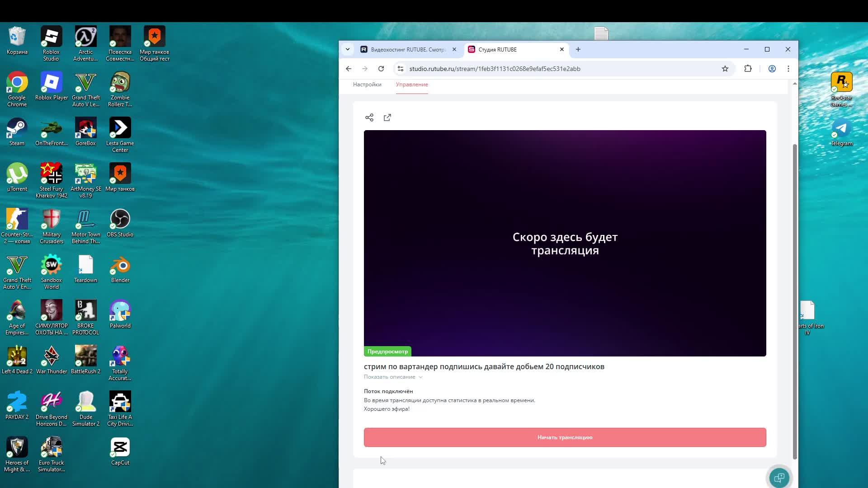Click the Предпросмотр label badge
868x488 pixels.
click(x=387, y=352)
